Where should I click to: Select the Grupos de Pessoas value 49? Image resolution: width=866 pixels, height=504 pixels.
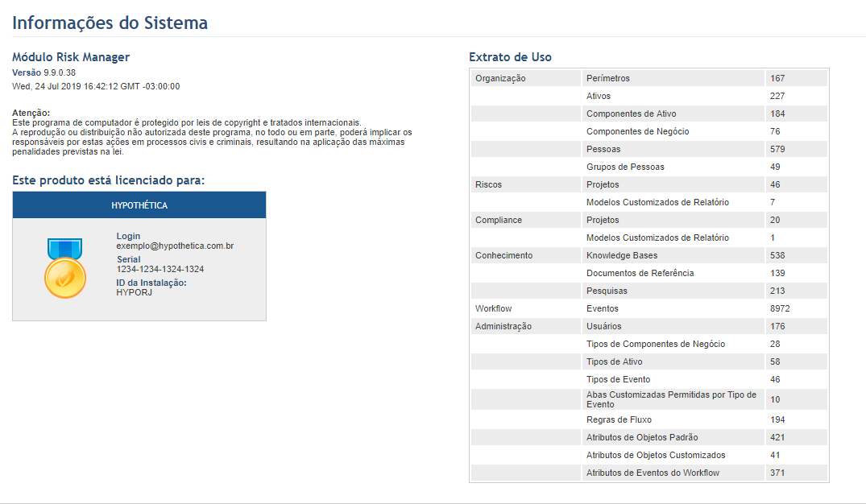point(776,167)
